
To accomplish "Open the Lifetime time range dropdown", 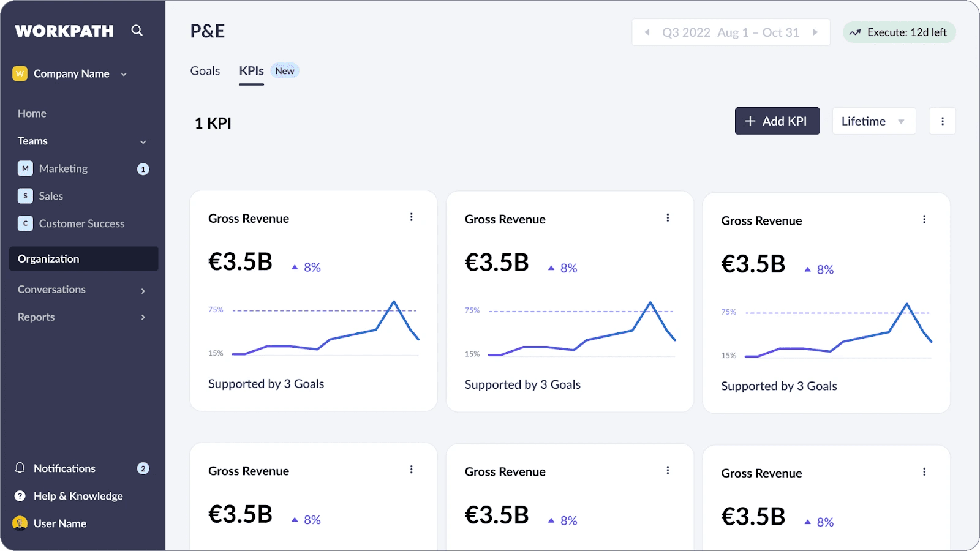I will click(873, 121).
